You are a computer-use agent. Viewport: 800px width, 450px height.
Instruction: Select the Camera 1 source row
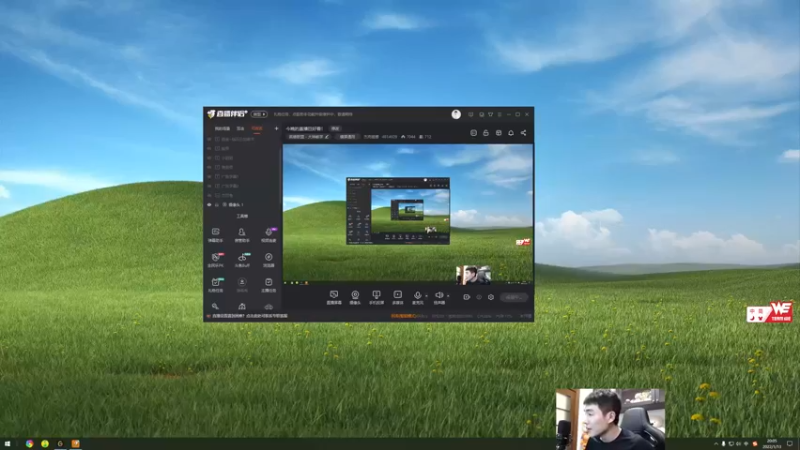[x=243, y=205]
